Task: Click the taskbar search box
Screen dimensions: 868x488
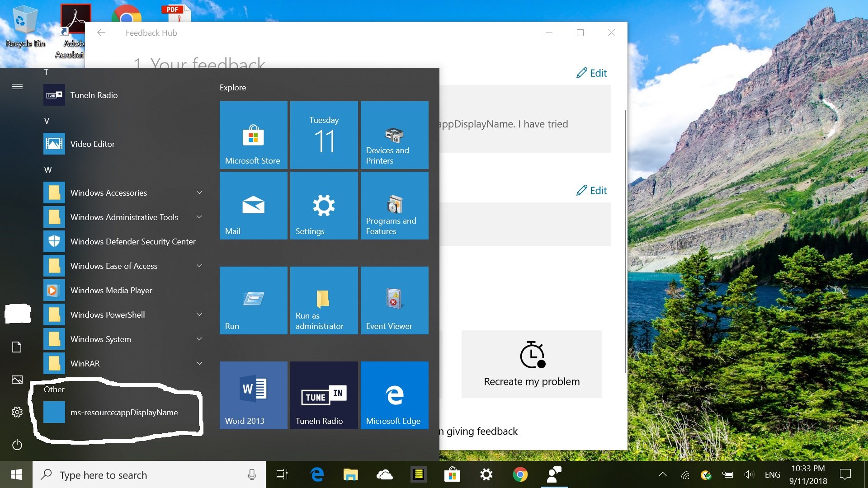Action: (x=149, y=474)
